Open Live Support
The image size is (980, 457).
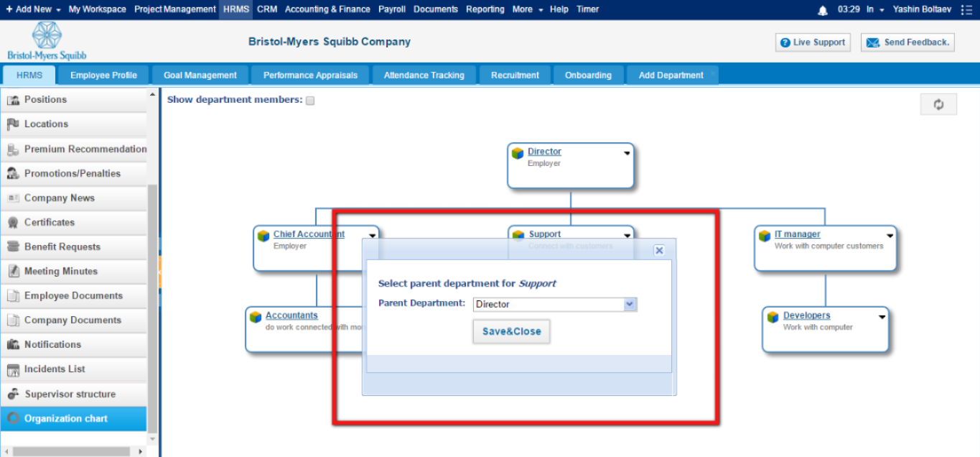(813, 42)
